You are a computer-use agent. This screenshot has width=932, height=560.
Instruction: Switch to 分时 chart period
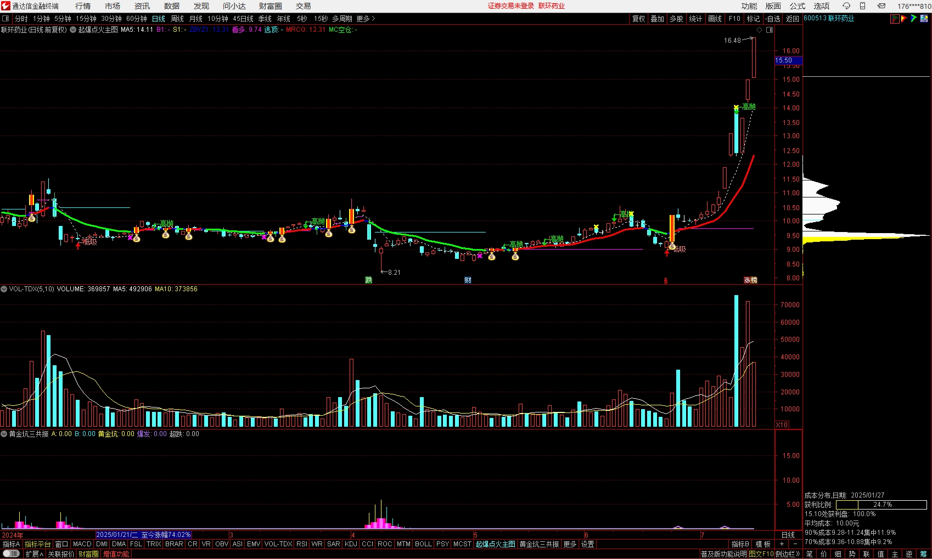21,19
